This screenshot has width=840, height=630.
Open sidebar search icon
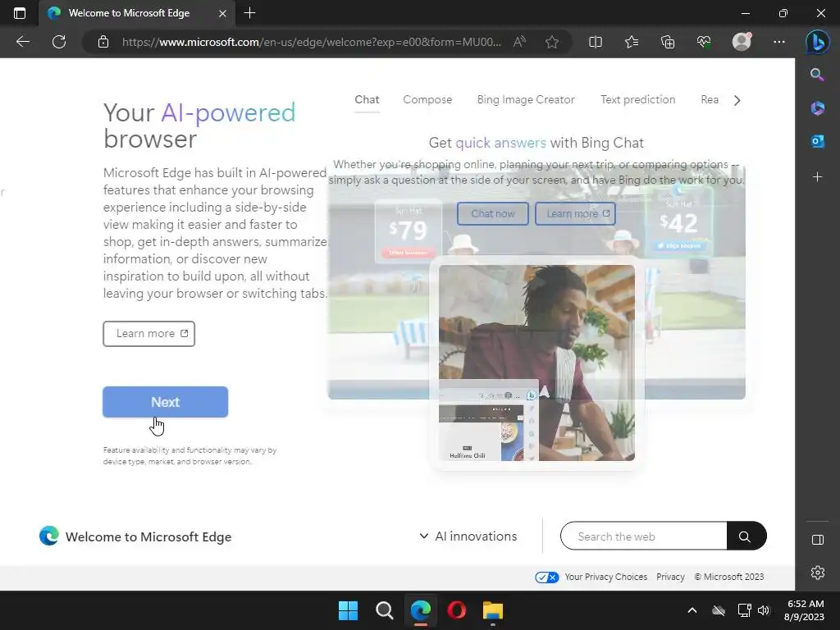pos(817,75)
